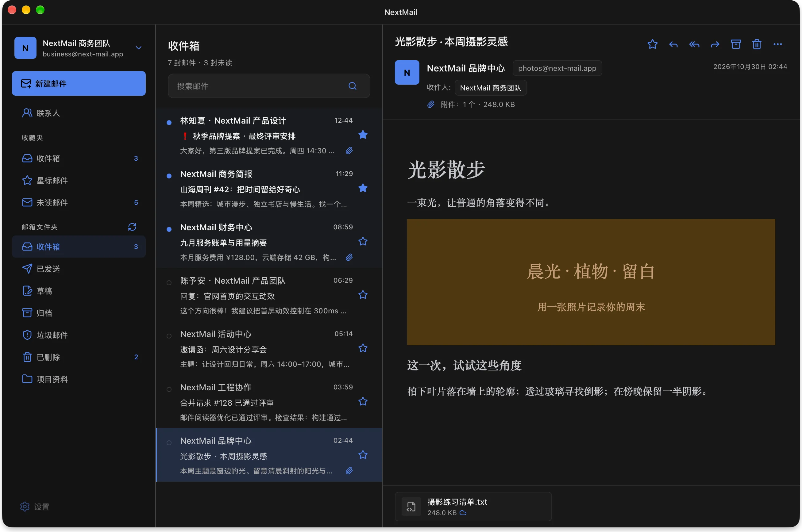This screenshot has width=802, height=532.
Task: Open 联系人 contacts
Action: pyautogui.click(x=79, y=113)
